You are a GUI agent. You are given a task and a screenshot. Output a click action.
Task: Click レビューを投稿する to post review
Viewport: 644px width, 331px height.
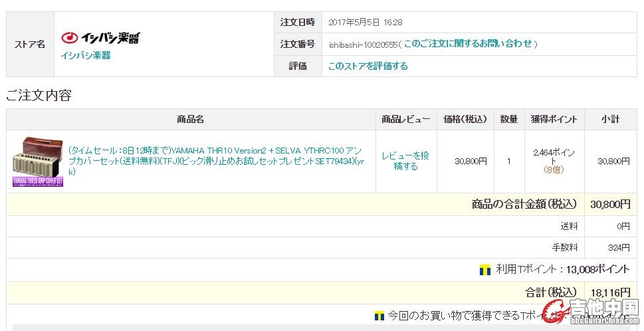coord(405,161)
